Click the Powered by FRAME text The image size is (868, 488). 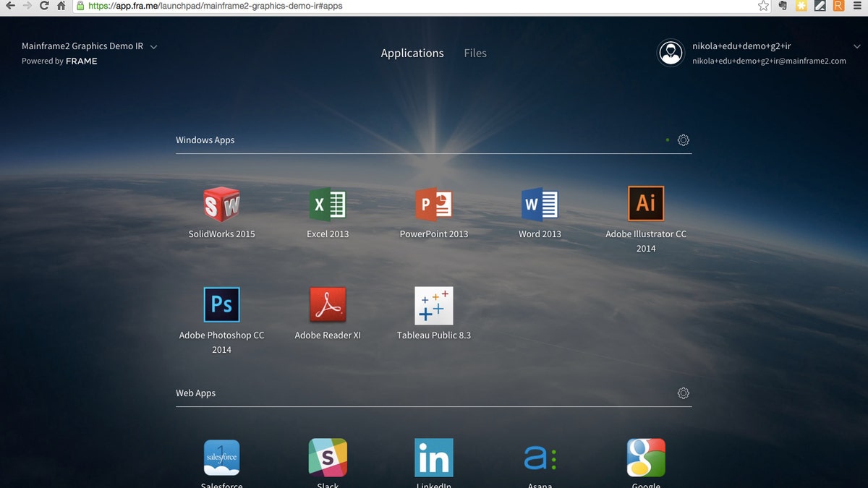[x=59, y=61]
